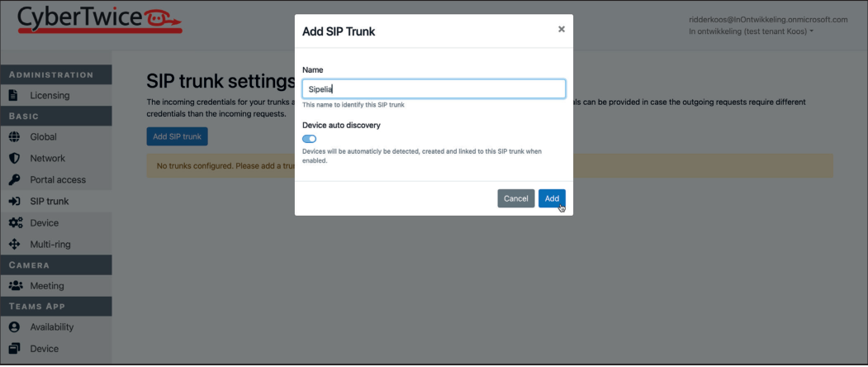Open Network settings page
This screenshot has height=367, width=868.
[x=56, y=159]
